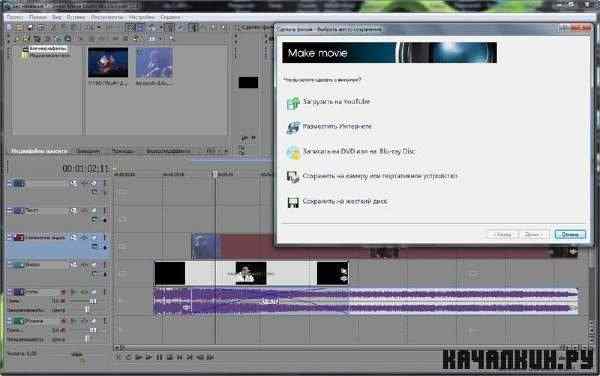
Task: Click the Open project folder icon in toolbar
Action: [x=19, y=28]
